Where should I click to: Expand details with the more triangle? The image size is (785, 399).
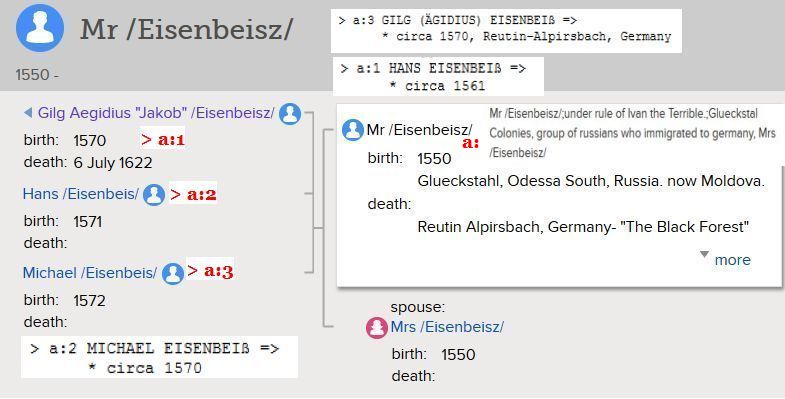coord(704,255)
